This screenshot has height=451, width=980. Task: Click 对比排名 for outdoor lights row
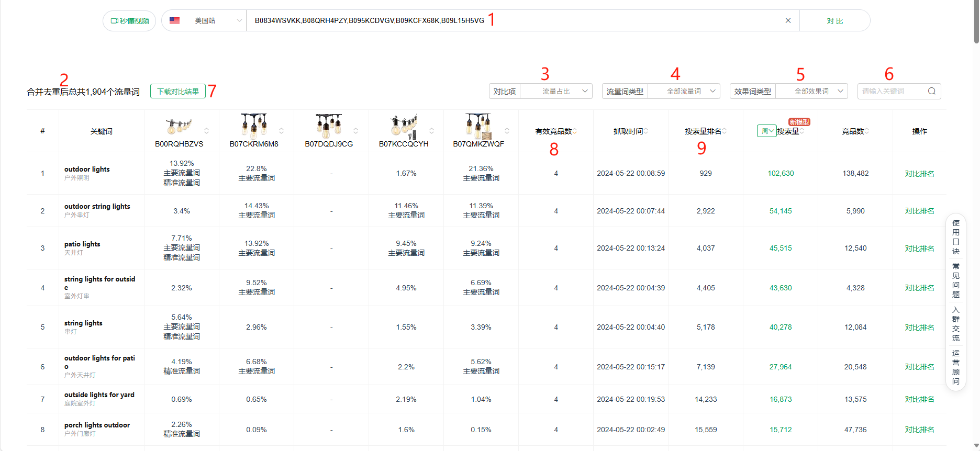919,173
